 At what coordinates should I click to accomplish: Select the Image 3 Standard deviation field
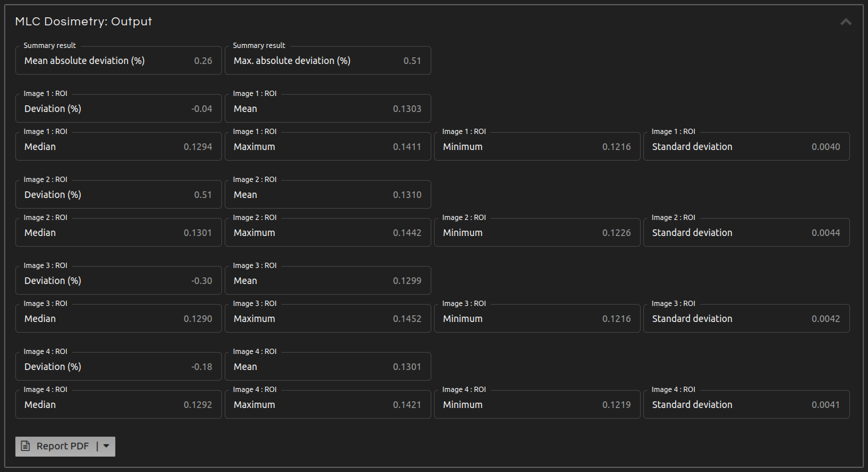point(747,319)
